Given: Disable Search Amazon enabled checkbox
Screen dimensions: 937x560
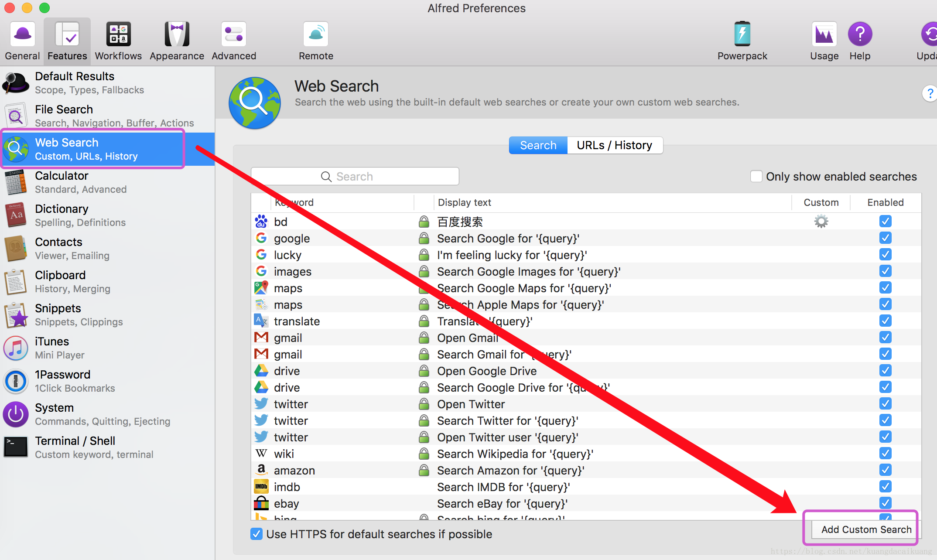Looking at the screenshot, I should click(885, 470).
